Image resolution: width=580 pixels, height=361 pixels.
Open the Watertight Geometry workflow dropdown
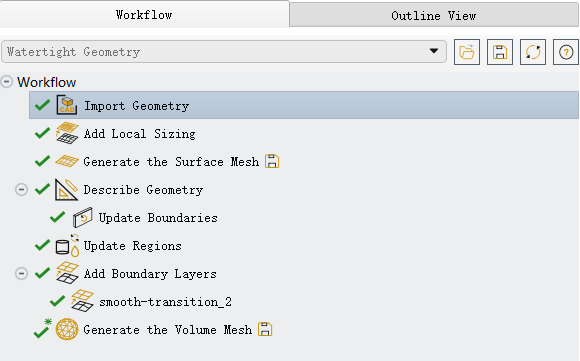[224, 51]
